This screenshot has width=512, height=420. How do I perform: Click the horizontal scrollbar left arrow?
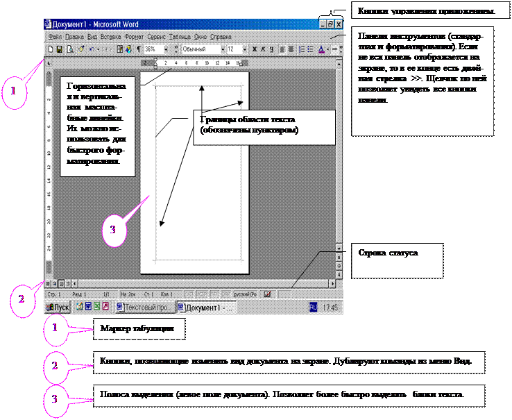pyautogui.click(x=75, y=284)
